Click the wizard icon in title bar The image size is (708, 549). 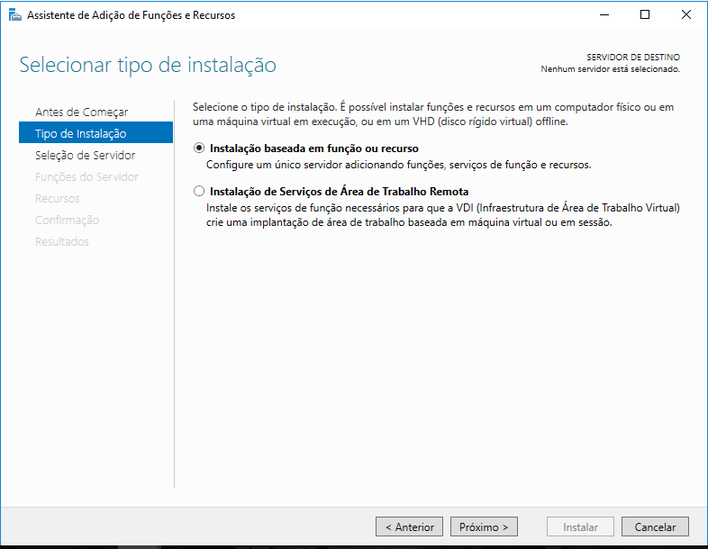pos(15,15)
